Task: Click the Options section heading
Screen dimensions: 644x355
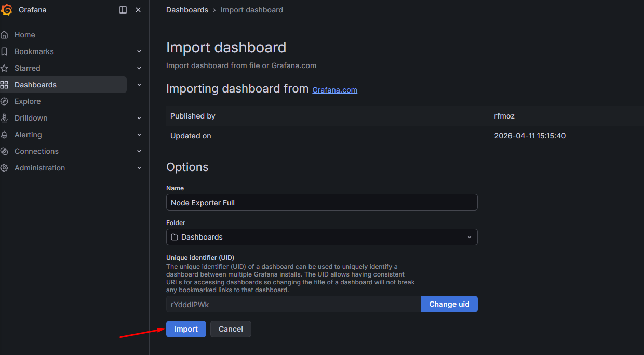Action: [x=187, y=167]
